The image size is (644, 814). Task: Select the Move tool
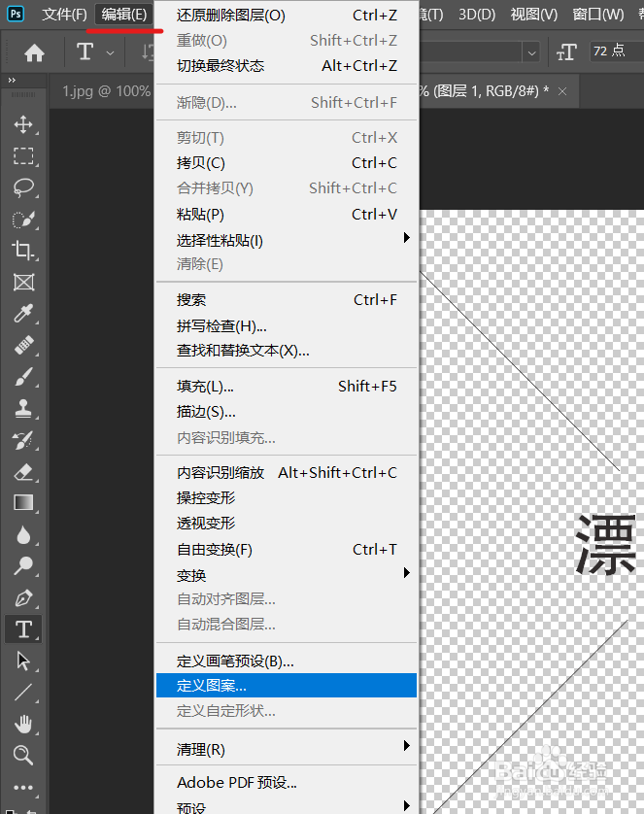point(23,124)
